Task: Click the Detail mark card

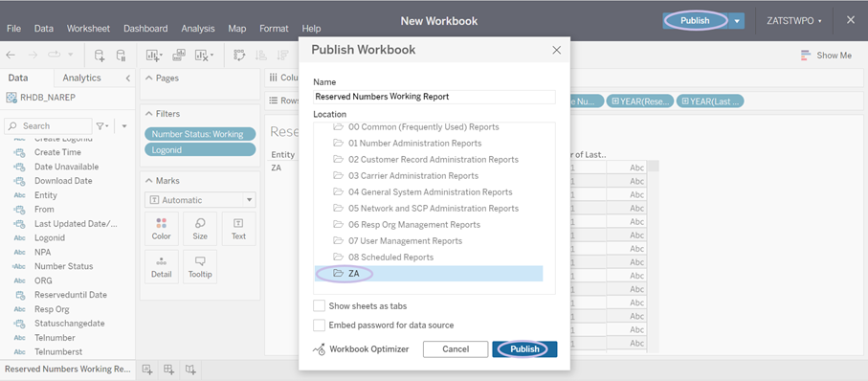Action: pos(161,267)
